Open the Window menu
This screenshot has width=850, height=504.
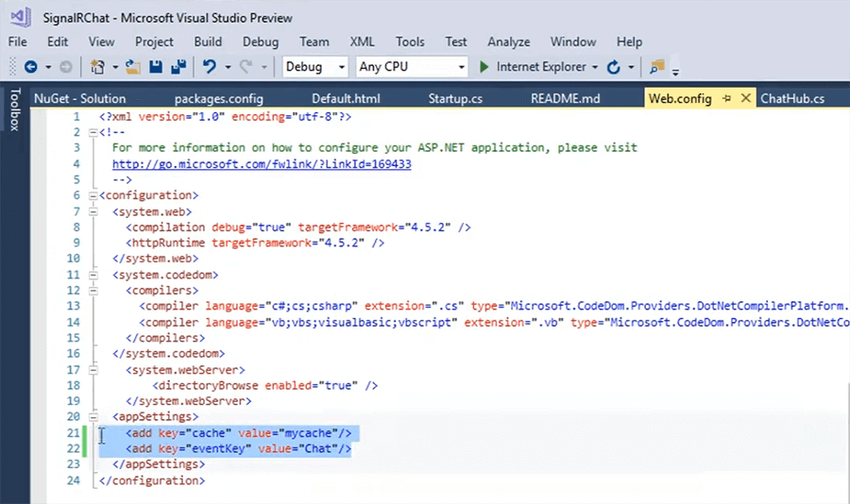point(573,42)
